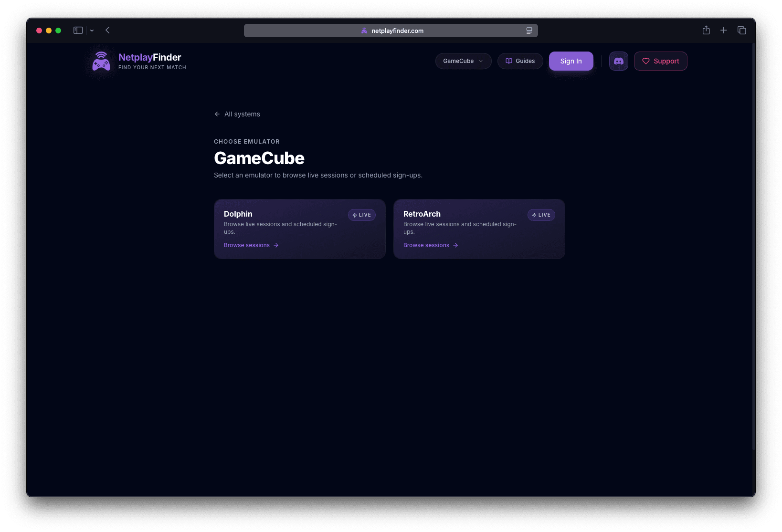Click the LIVE badge on Dolphin card
The image size is (782, 532).
[x=362, y=215]
